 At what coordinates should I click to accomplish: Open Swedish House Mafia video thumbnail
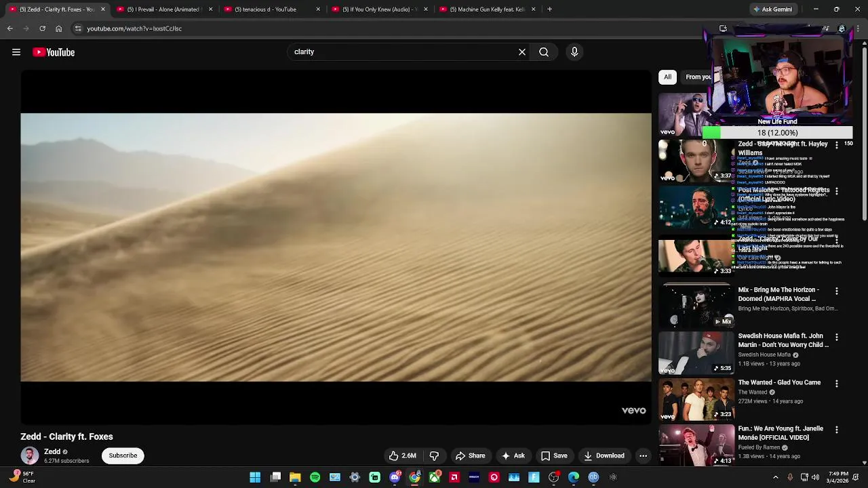[696, 353]
